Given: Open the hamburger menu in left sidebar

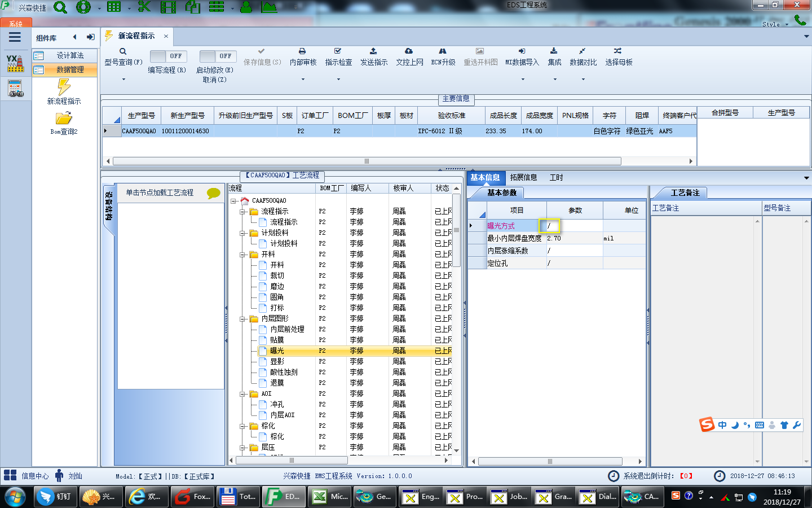Looking at the screenshot, I should 15,37.
